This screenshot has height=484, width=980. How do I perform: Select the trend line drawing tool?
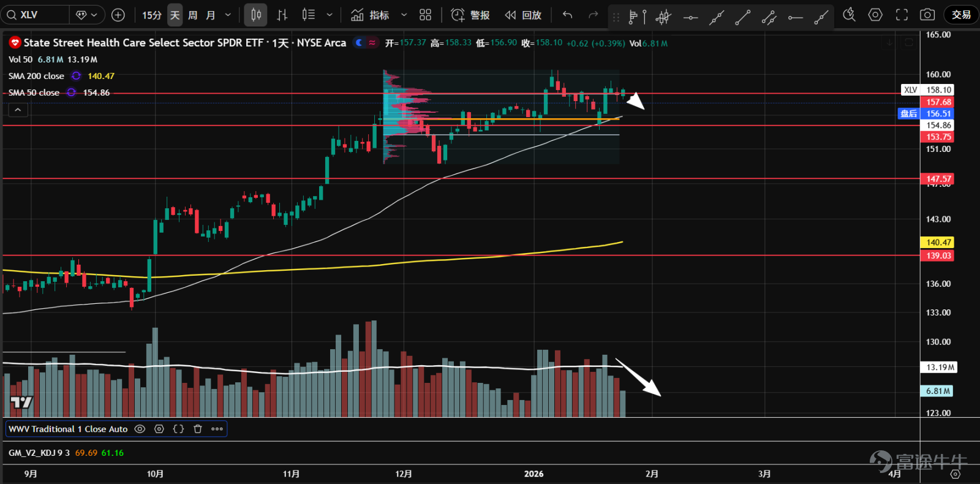(742, 17)
